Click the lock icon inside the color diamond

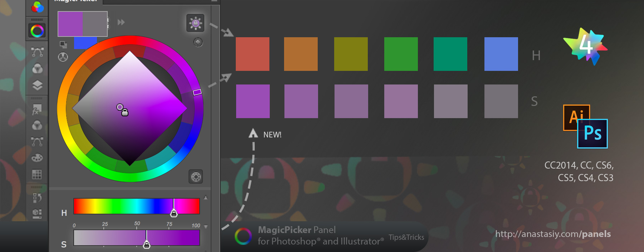(125, 113)
